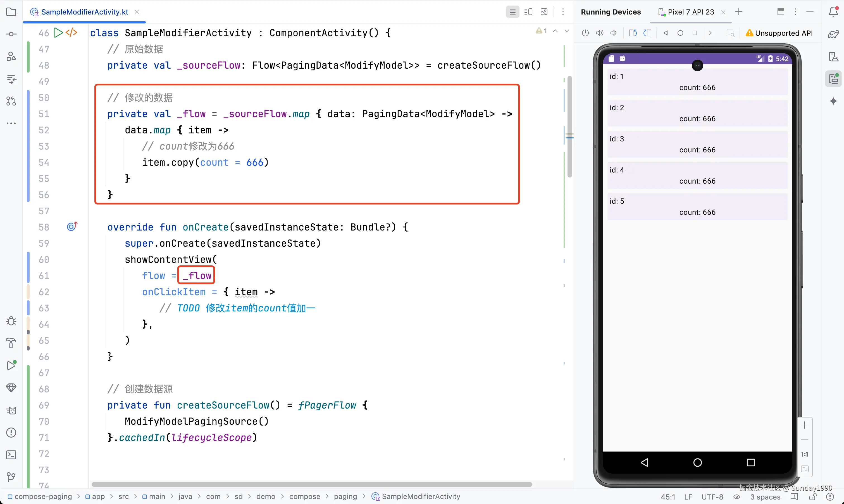Expand the 1 warning inspection indicator

point(541,31)
